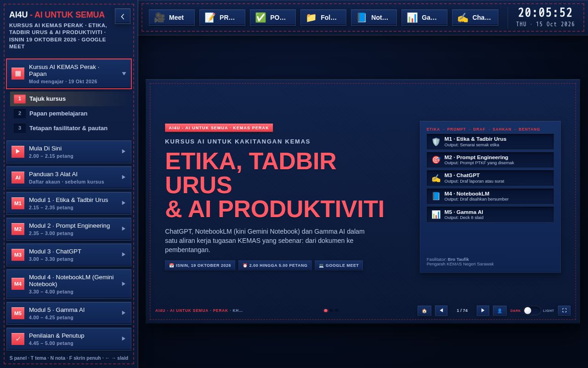The height and width of the screenshot is (368, 588).
Task: Expand Modul 1 Etika & Tadbir Urus
Action: click(x=69, y=203)
